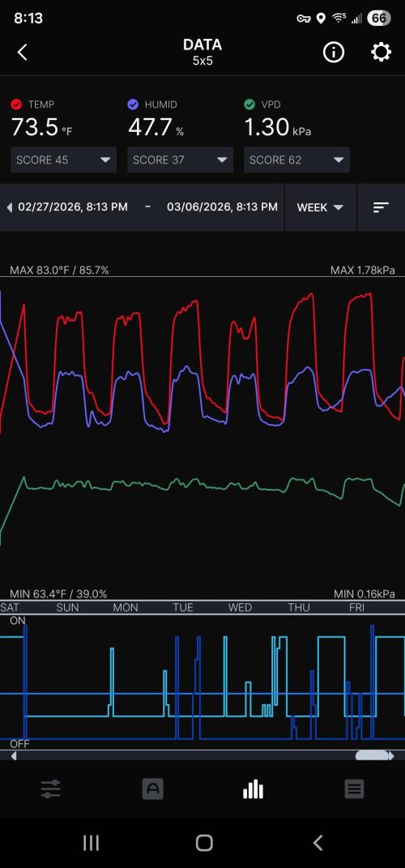Screen dimensions: 405x868
Task: Tap the battery indicator in status bar
Action: point(379,19)
